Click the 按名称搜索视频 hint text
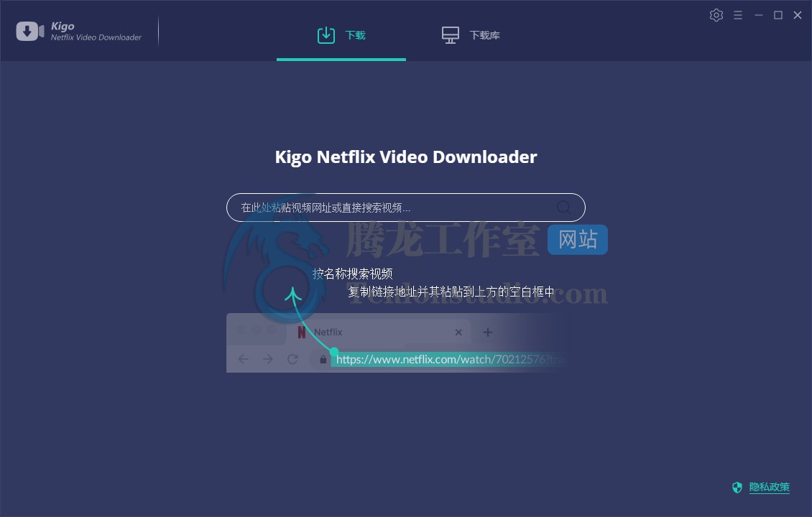Image resolution: width=812 pixels, height=517 pixels. click(352, 274)
